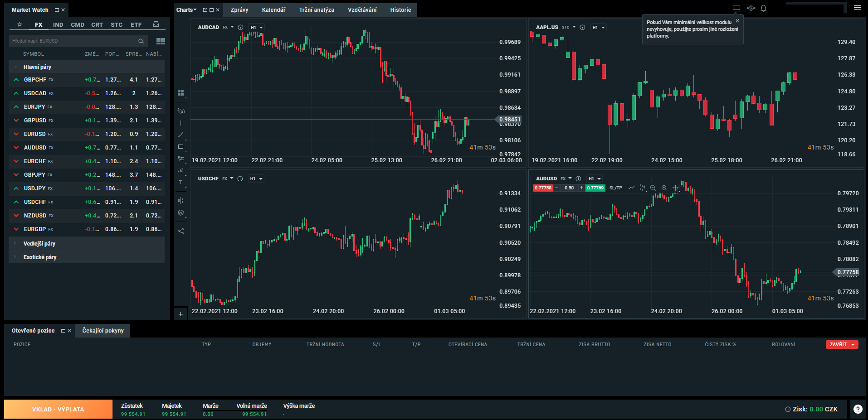Select the CMD category tab

point(78,24)
